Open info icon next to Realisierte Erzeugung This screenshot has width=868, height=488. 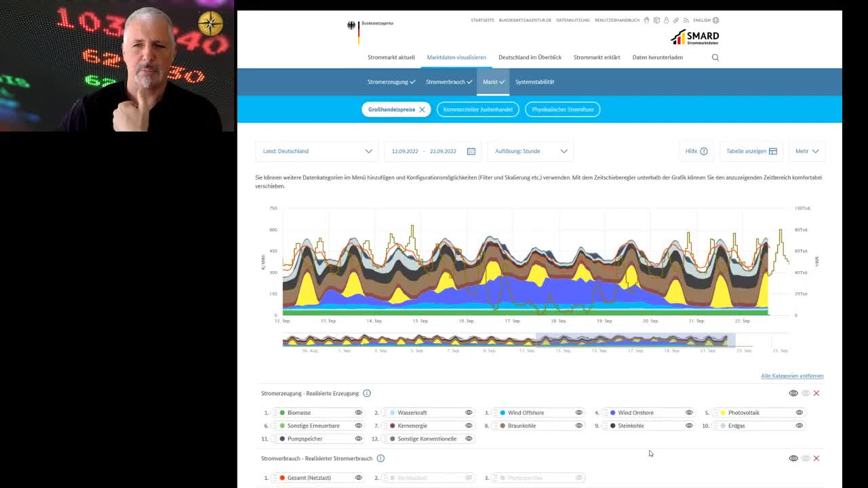pos(367,393)
